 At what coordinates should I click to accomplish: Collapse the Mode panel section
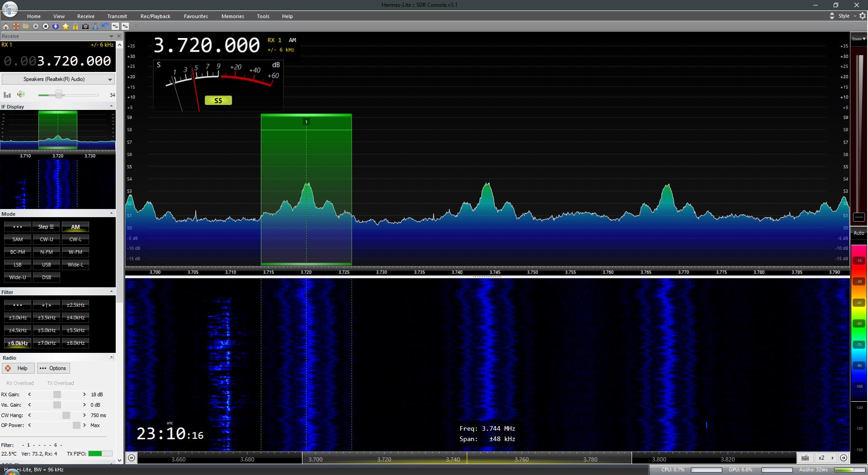[111, 214]
